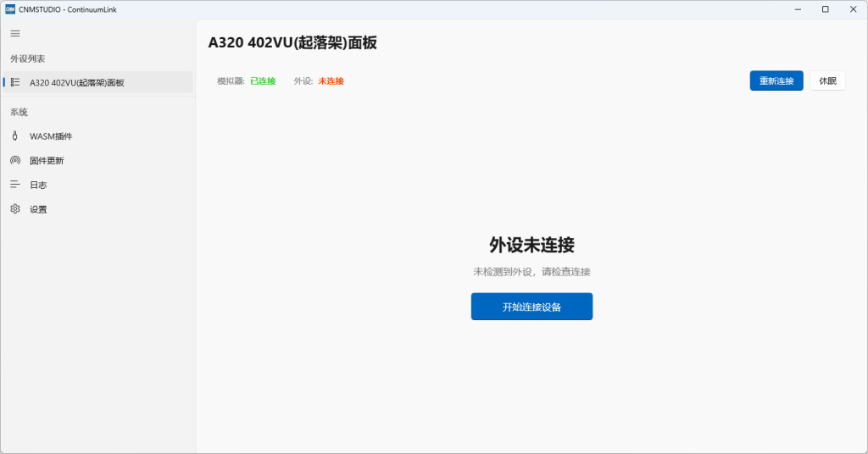Click the 开始连接设备 button
The image size is (868, 454).
click(531, 307)
